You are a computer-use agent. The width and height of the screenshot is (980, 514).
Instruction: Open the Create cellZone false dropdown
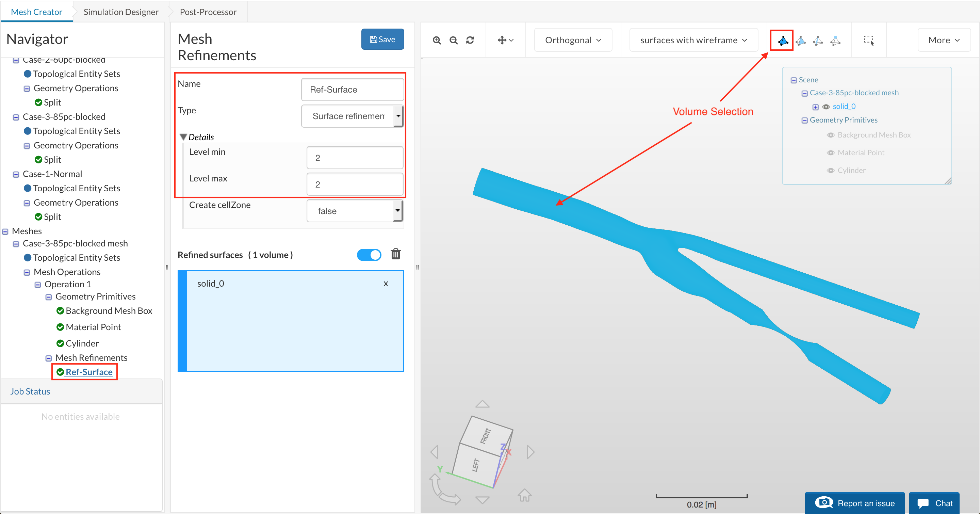pyautogui.click(x=355, y=211)
